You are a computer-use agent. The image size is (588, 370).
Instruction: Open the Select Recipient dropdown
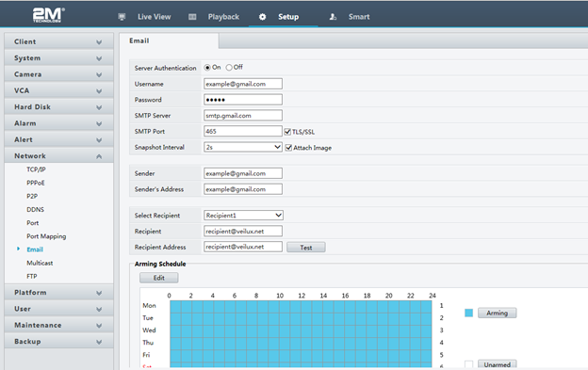tap(243, 216)
